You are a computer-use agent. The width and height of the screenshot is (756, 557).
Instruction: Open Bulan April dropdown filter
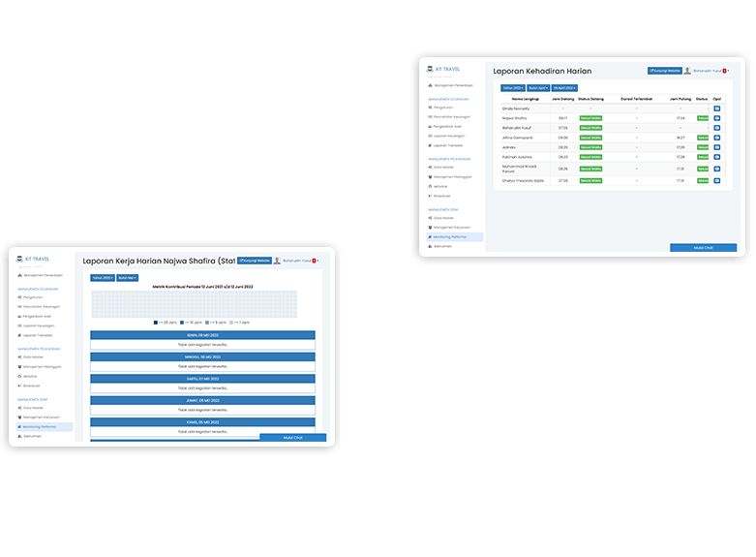pos(538,87)
